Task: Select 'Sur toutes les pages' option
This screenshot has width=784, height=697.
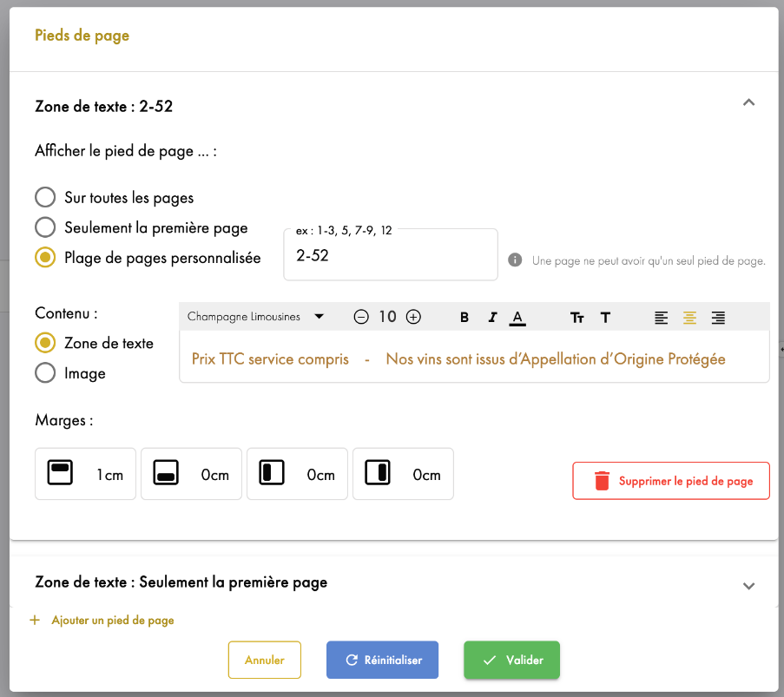Action: coord(45,198)
